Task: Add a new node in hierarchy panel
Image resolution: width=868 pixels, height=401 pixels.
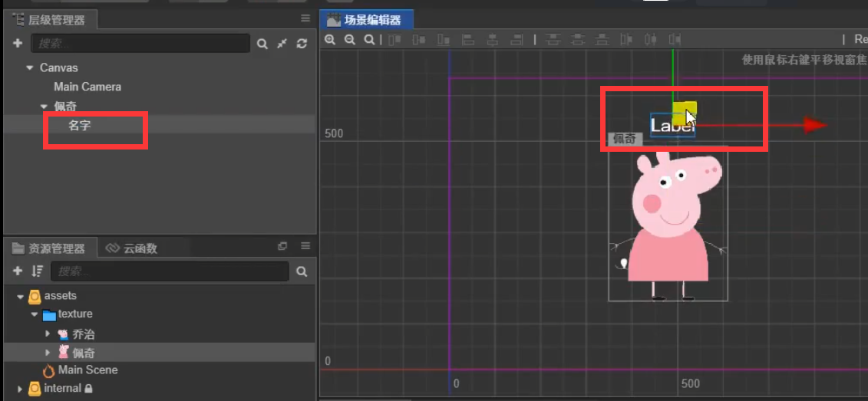Action: (17, 43)
